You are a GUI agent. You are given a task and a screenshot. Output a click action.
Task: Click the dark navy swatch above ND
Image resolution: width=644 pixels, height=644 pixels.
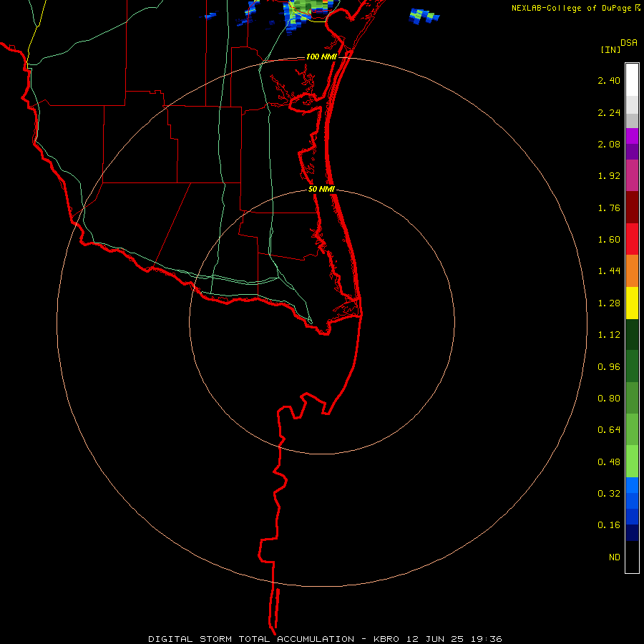[632, 533]
